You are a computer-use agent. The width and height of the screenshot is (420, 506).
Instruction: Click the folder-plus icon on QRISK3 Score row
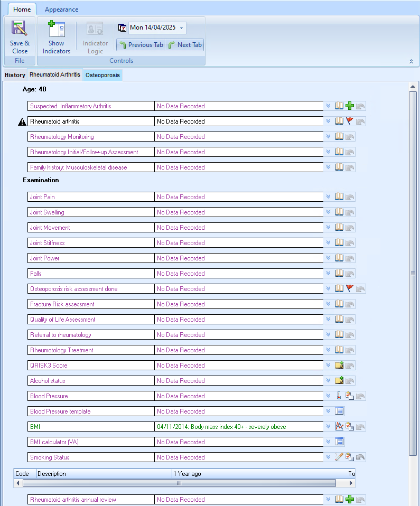click(339, 365)
